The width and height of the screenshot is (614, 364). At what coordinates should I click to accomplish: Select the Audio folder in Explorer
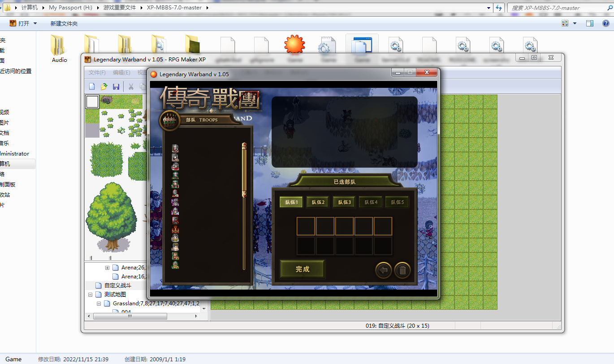click(x=59, y=49)
